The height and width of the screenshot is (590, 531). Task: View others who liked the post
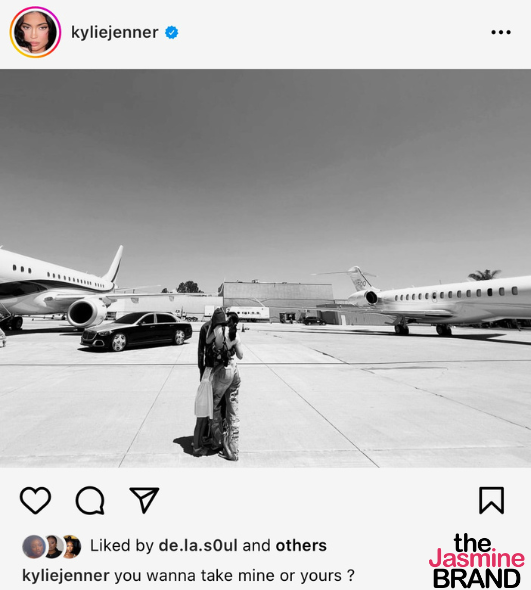pos(301,545)
